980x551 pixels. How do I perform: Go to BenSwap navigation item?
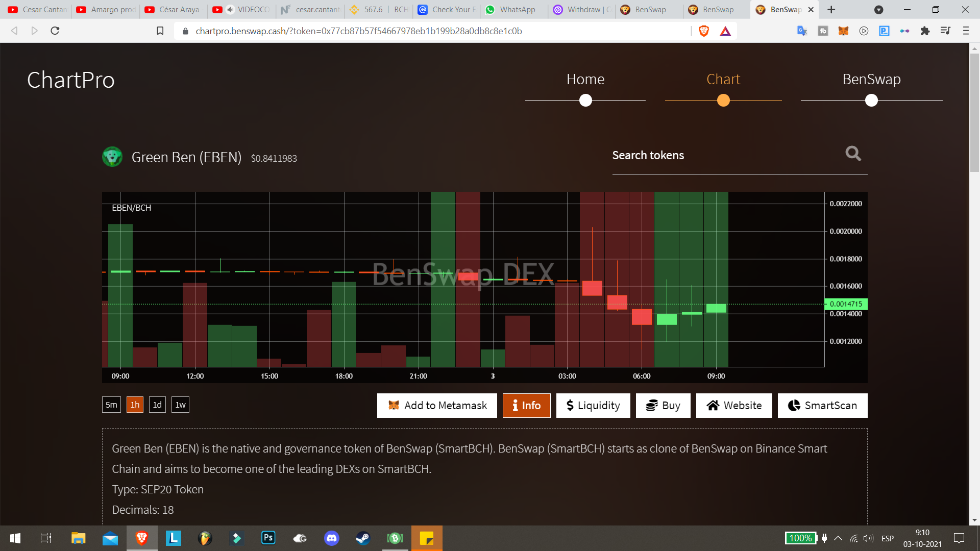871,79
